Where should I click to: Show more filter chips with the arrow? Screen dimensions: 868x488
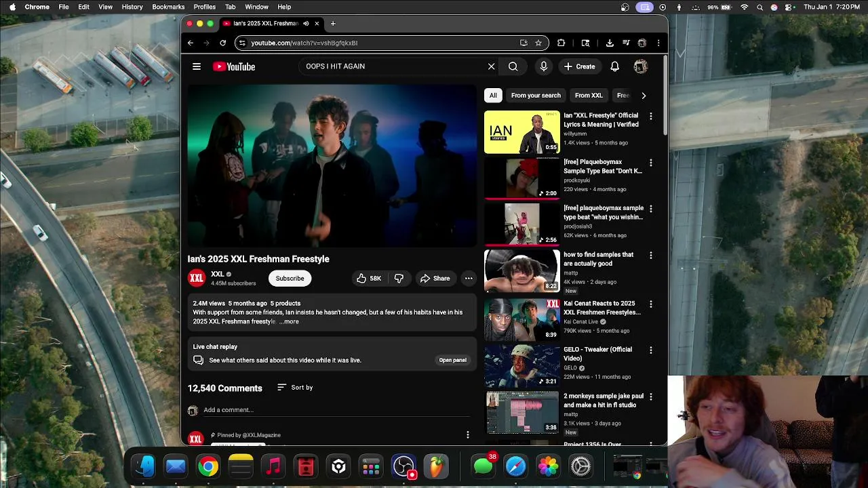(x=644, y=96)
